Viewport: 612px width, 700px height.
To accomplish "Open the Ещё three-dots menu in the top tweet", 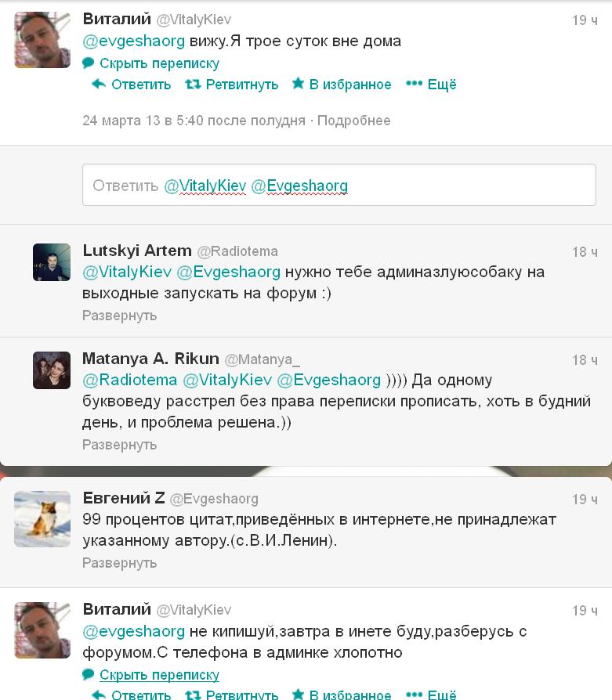I will coord(431,84).
